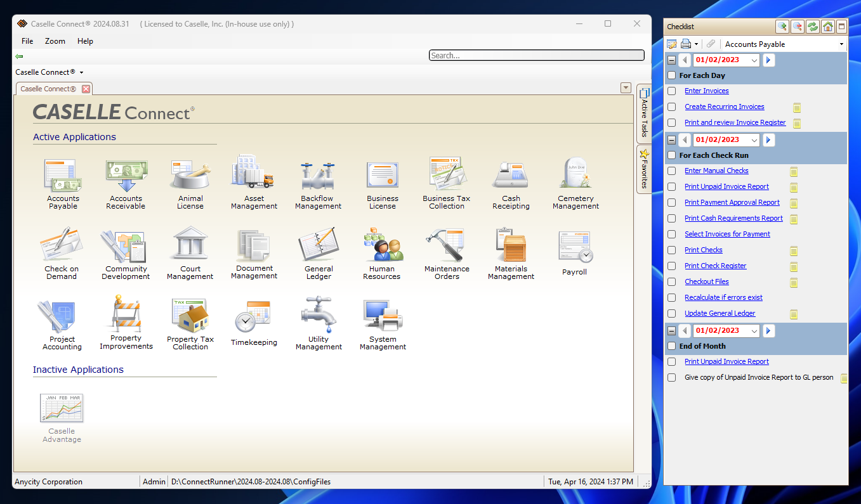The width and height of the screenshot is (861, 504).
Task: Launch the Animal License application
Action: coord(190,184)
